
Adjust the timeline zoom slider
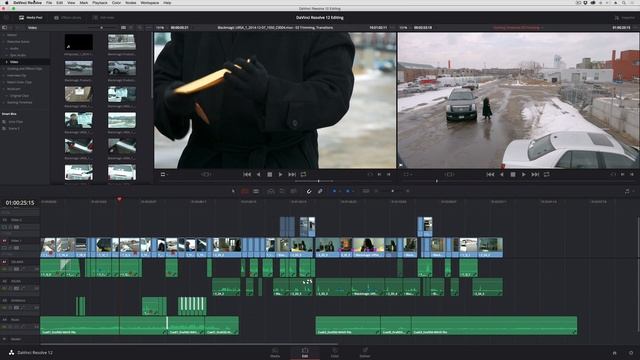click(392, 191)
